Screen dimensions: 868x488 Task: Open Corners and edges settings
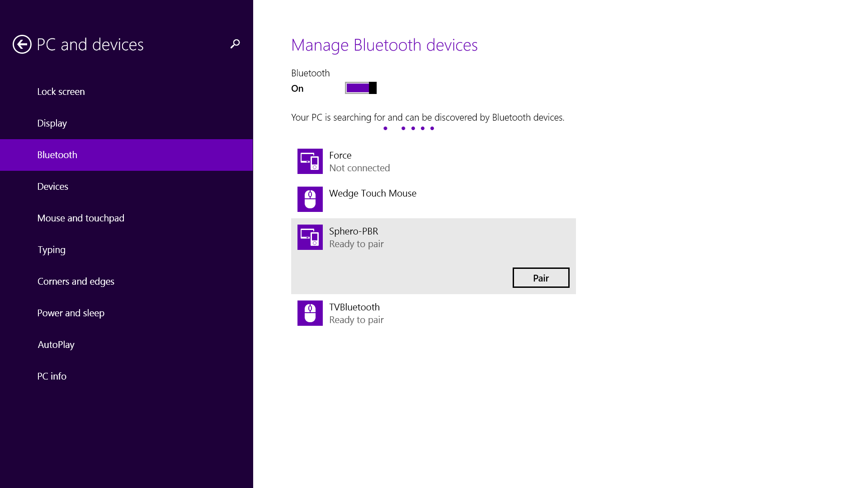[x=76, y=282]
